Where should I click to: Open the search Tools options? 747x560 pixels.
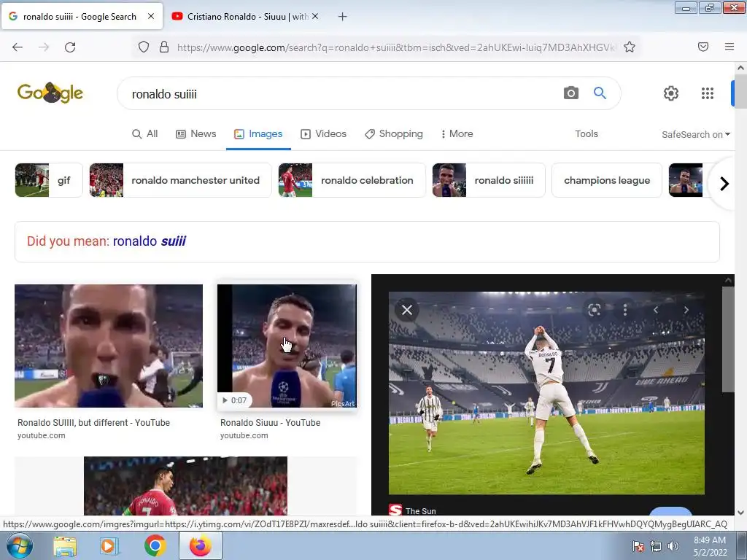pyautogui.click(x=587, y=134)
